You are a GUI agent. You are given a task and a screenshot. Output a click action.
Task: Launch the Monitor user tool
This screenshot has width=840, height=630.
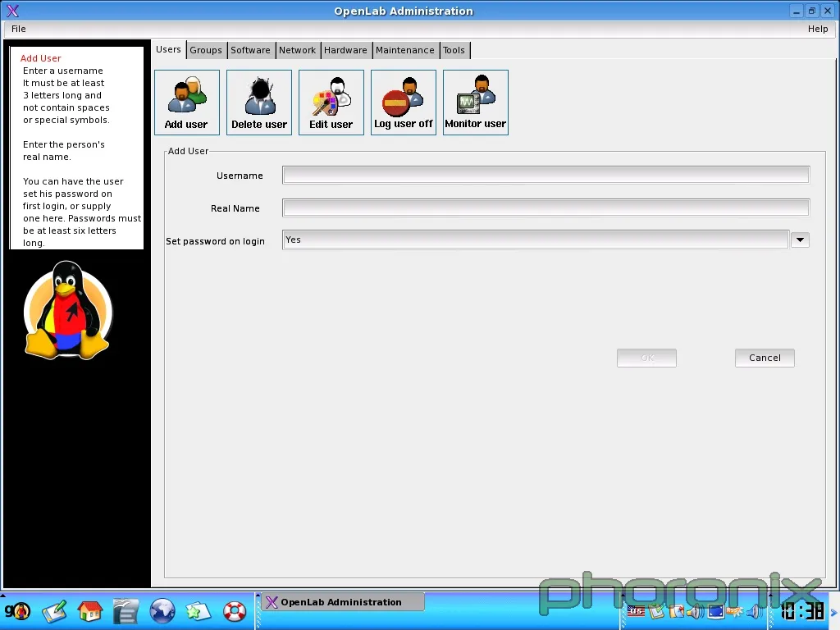[476, 103]
